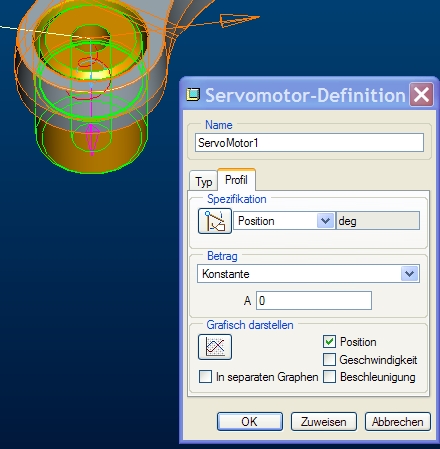Screen dimensions: 440x449
Task: Select the Profil tab
Action: pos(236,180)
